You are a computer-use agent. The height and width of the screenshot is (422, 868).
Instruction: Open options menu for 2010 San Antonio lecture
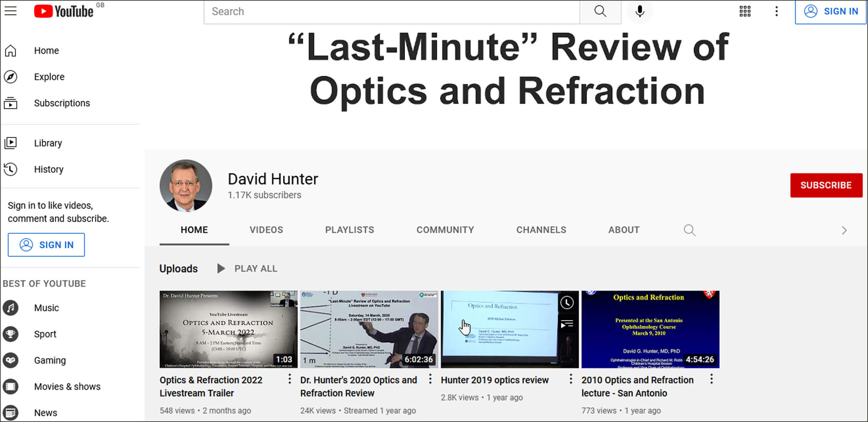point(711,379)
